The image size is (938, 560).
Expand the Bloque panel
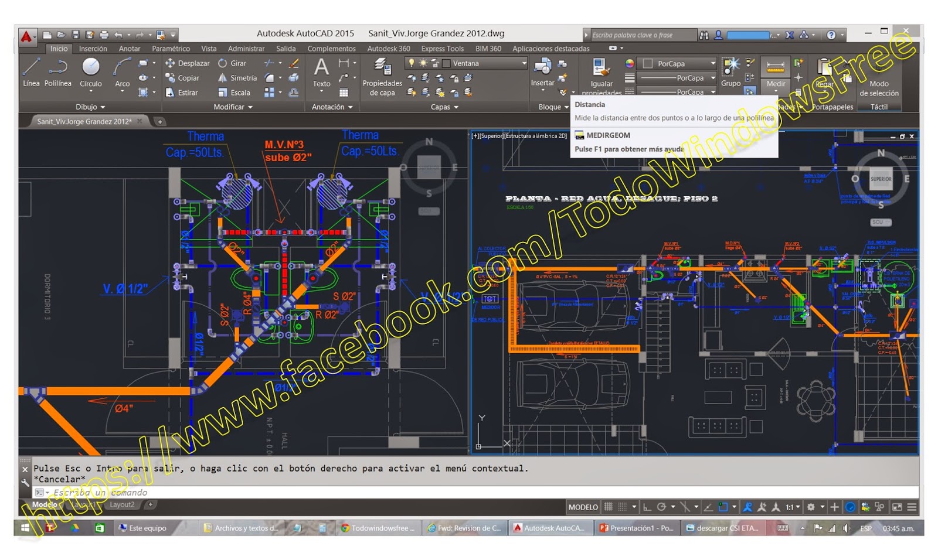click(x=553, y=107)
